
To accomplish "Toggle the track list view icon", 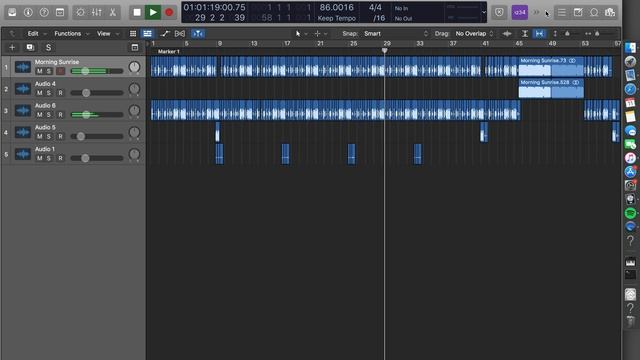I will [147, 33].
